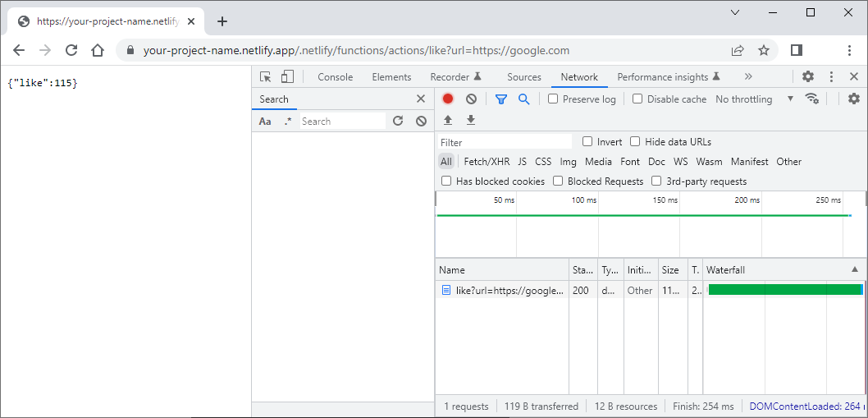This screenshot has width=868, height=418.
Task: Export HAR with the download icon
Action: click(471, 121)
